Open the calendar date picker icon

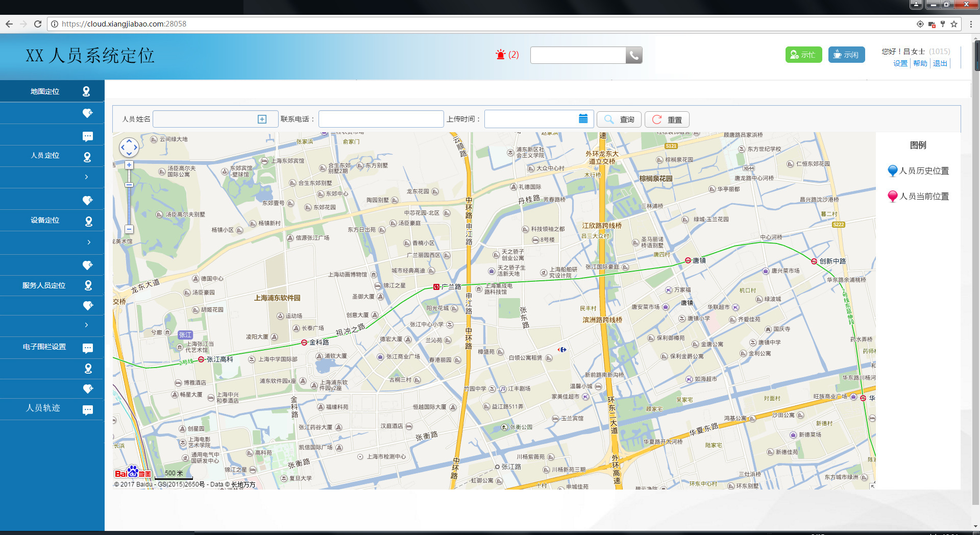[583, 119]
